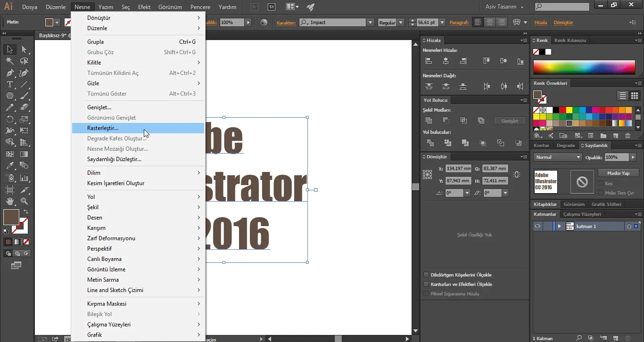Viewport: 644px width, 342px height.
Task: Select the Selection (black arrow) tool
Action: tap(9, 49)
